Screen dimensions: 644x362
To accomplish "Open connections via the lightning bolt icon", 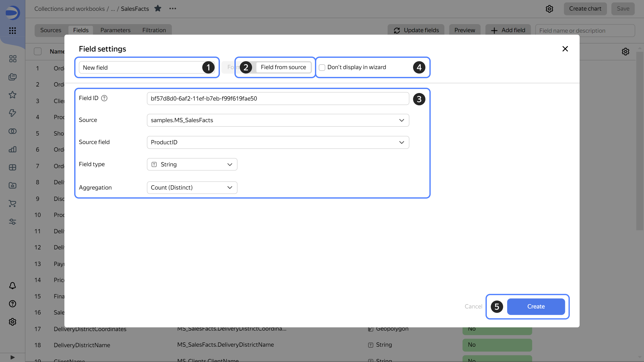I will 12,113.
